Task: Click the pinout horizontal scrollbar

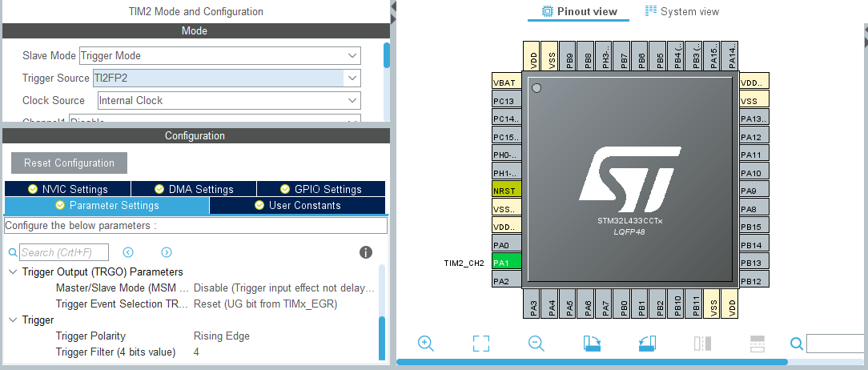Action: tap(593, 362)
